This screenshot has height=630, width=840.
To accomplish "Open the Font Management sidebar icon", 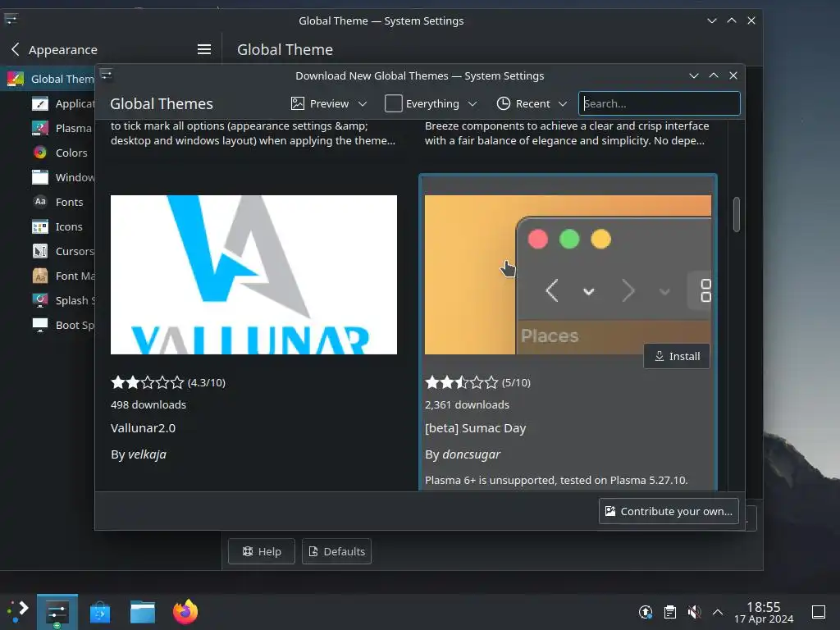I will click(40, 276).
